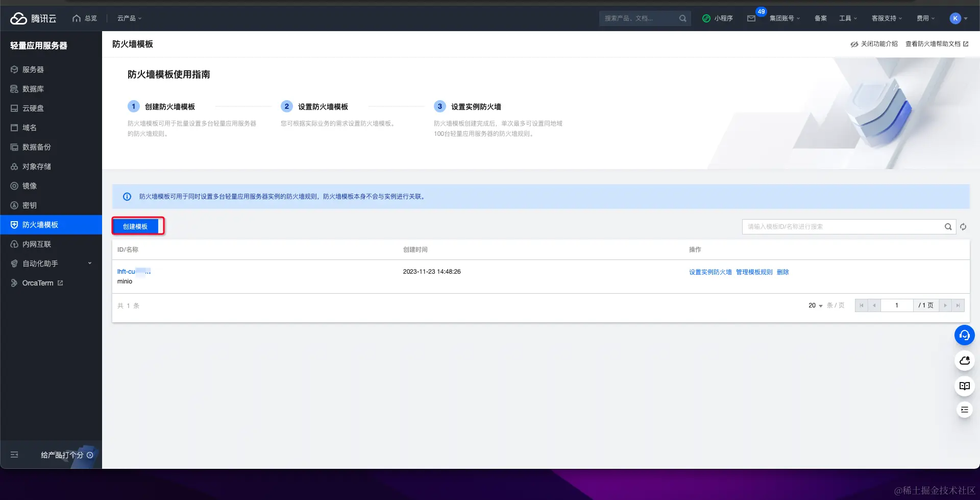Click the 2023-11-23 14:48:26 creation time
This screenshot has height=500, width=980.
432,272
